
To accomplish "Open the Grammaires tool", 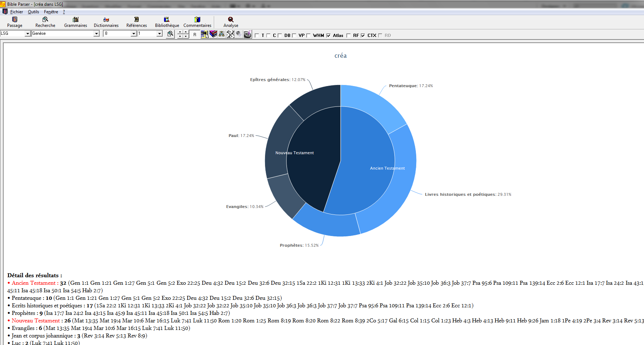I will [76, 22].
